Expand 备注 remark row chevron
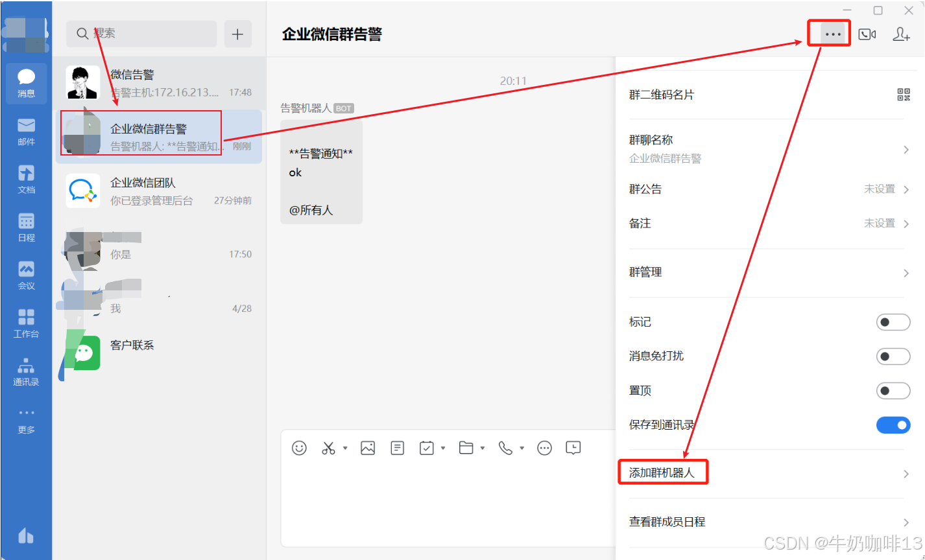The image size is (925, 560). [x=906, y=224]
